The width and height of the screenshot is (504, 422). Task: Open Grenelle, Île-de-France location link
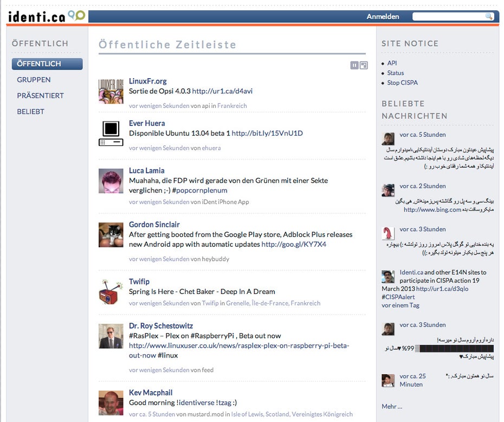click(273, 303)
